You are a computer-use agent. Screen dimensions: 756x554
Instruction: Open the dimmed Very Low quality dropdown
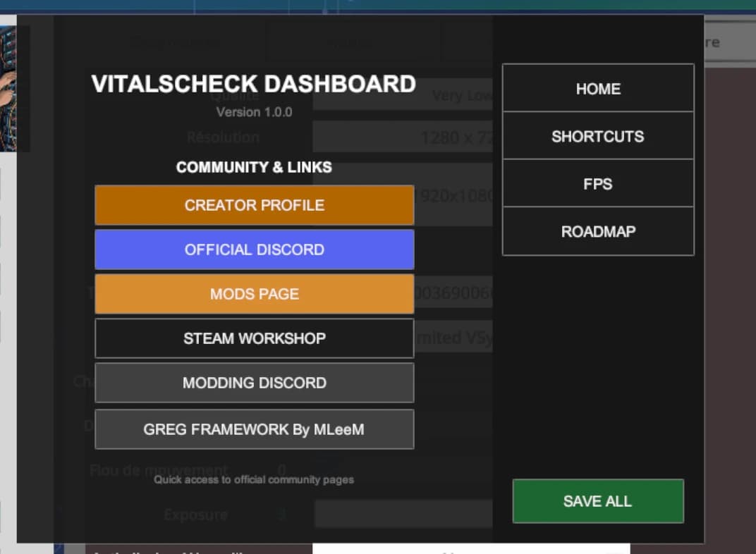[x=403, y=95]
